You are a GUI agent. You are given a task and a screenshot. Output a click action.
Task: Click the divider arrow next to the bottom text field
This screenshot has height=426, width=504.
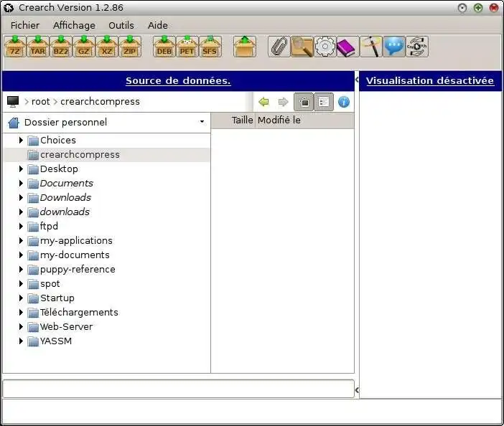357,390
